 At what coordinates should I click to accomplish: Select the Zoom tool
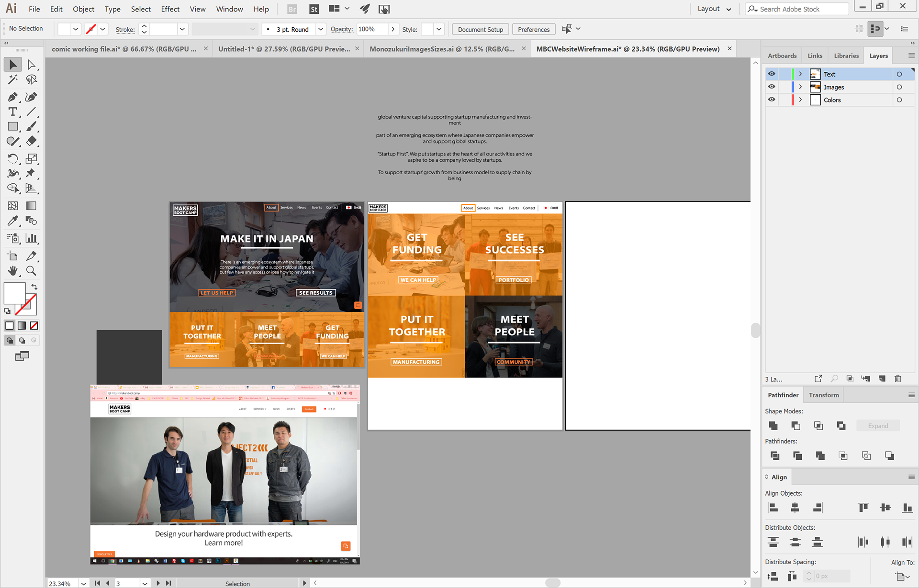31,271
